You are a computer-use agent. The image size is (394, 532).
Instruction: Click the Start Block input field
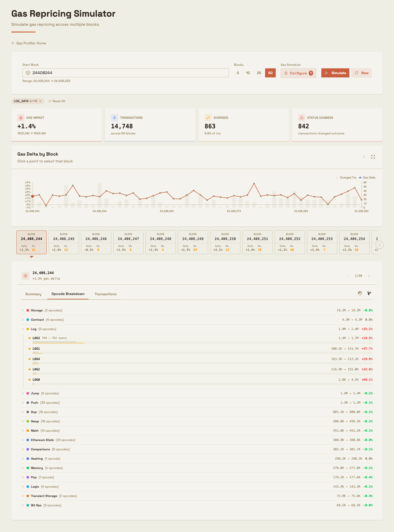click(x=126, y=73)
